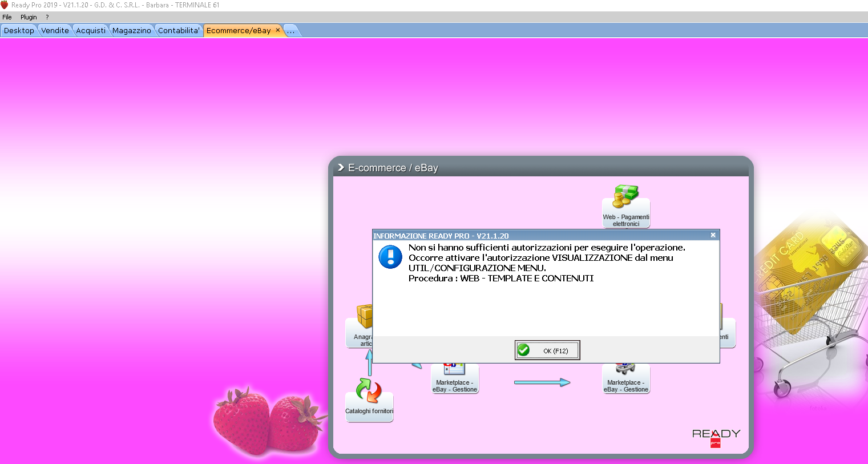Click the blue exclamation information icon
Screen dimensions: 868x464
point(390,257)
